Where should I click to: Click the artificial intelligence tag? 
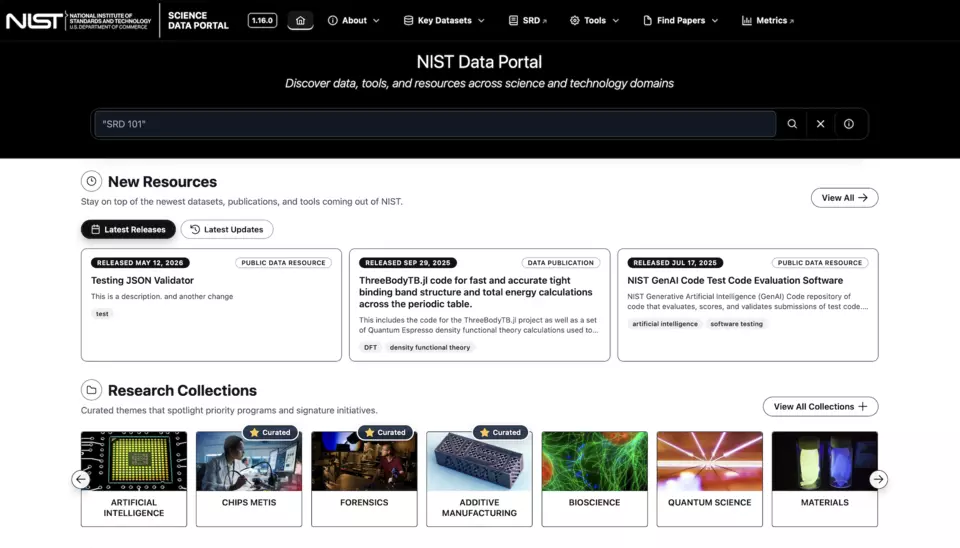pos(665,324)
